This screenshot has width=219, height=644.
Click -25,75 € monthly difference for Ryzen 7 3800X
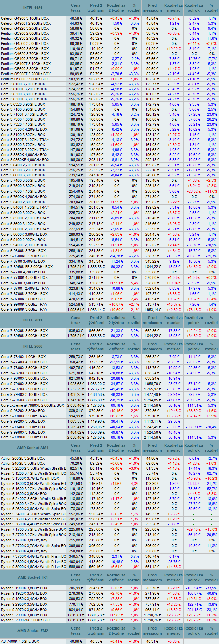[x=174, y=562]
